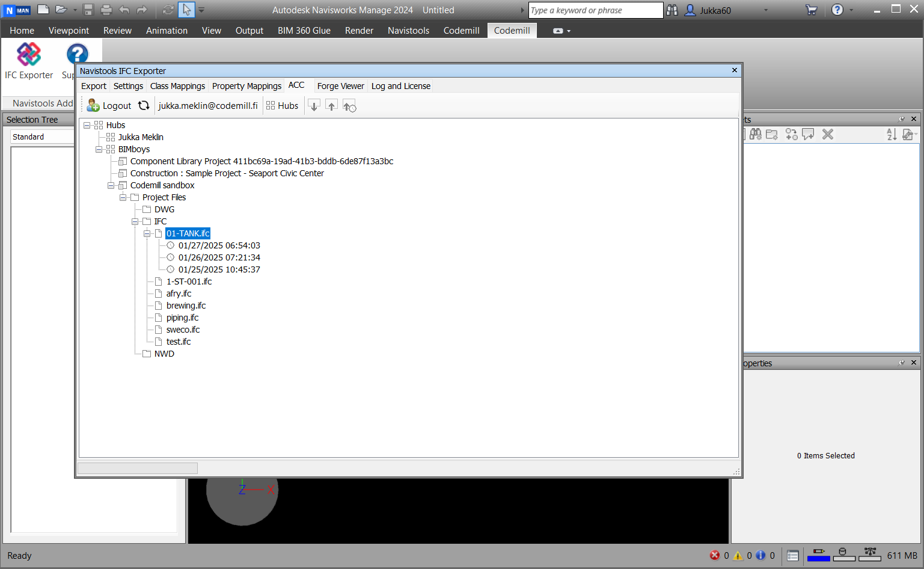Open the Property Mappings tab
The height and width of the screenshot is (569, 924).
[x=246, y=86]
